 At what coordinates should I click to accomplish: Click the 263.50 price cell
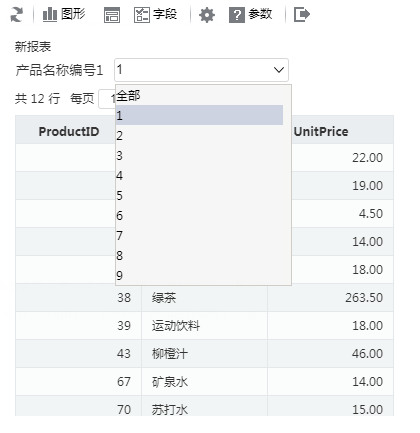point(330,298)
